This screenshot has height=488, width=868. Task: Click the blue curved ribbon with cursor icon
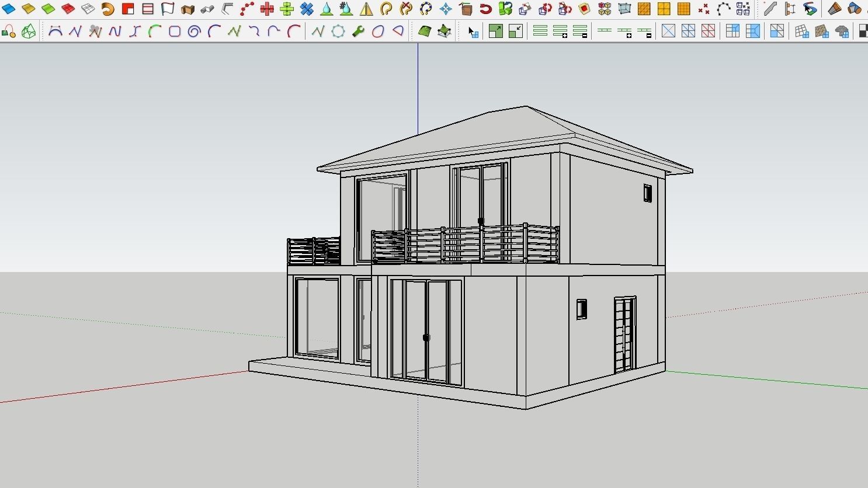[x=810, y=9]
